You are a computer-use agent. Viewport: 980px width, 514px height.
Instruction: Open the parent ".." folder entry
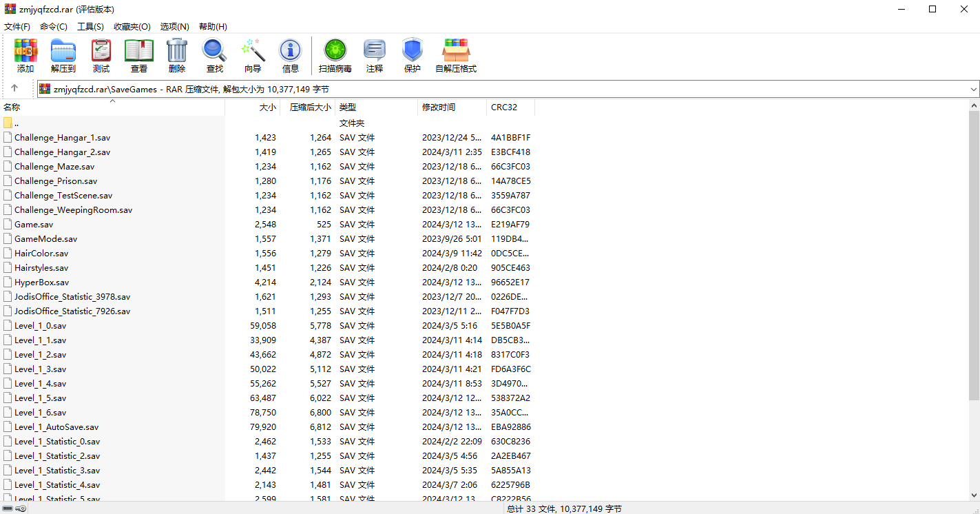[x=16, y=123]
